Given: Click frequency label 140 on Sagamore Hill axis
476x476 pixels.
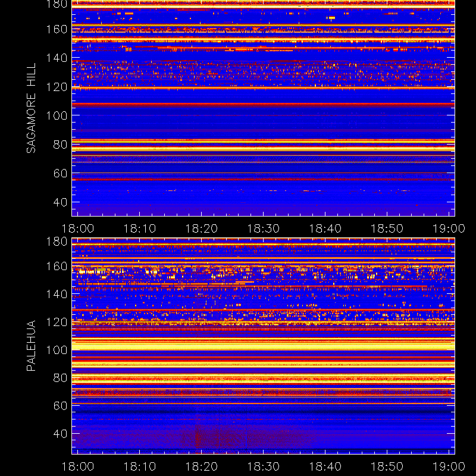Looking at the screenshot, I should [x=57, y=58].
